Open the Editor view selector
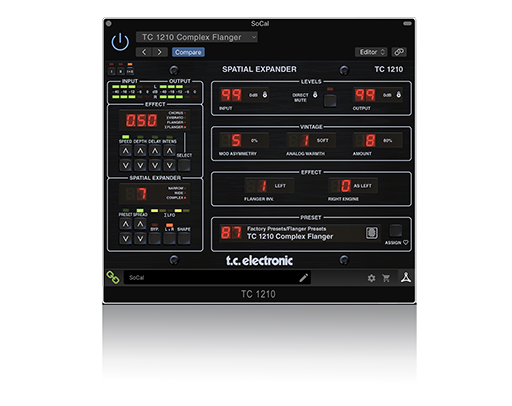Screen dimensions: 512x406 click(x=371, y=52)
